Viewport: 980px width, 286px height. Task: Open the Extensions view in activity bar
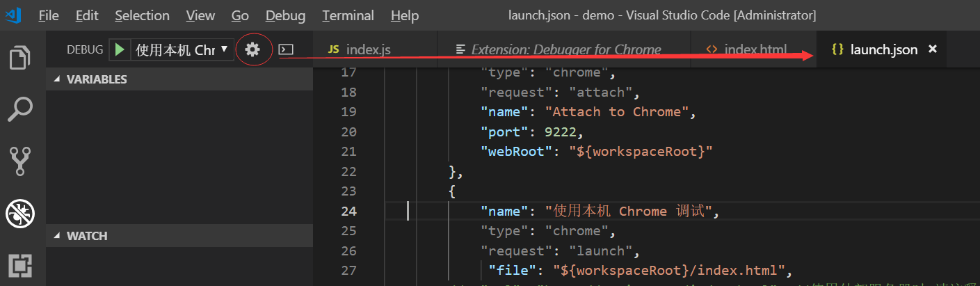click(x=21, y=266)
